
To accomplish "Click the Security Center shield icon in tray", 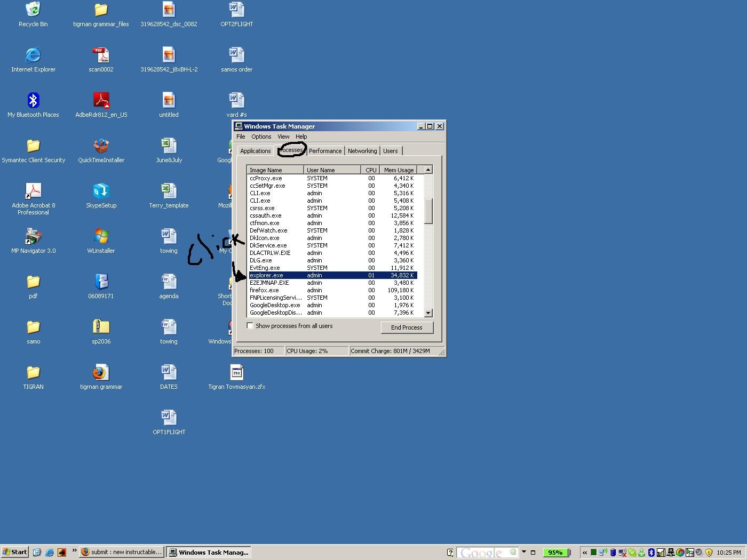I will coord(710,553).
